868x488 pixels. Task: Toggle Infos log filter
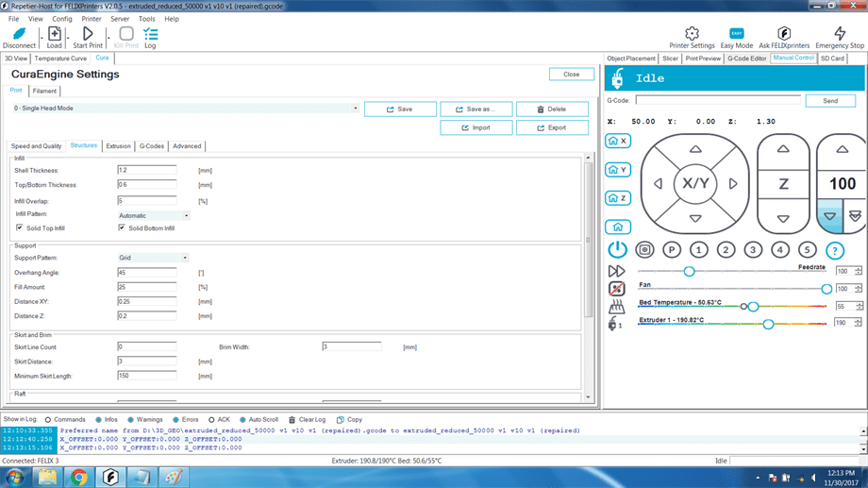(x=98, y=420)
